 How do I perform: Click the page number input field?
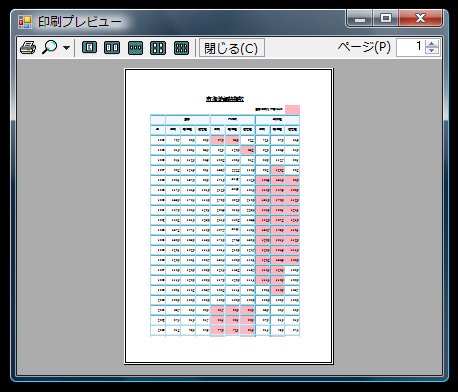click(x=411, y=47)
